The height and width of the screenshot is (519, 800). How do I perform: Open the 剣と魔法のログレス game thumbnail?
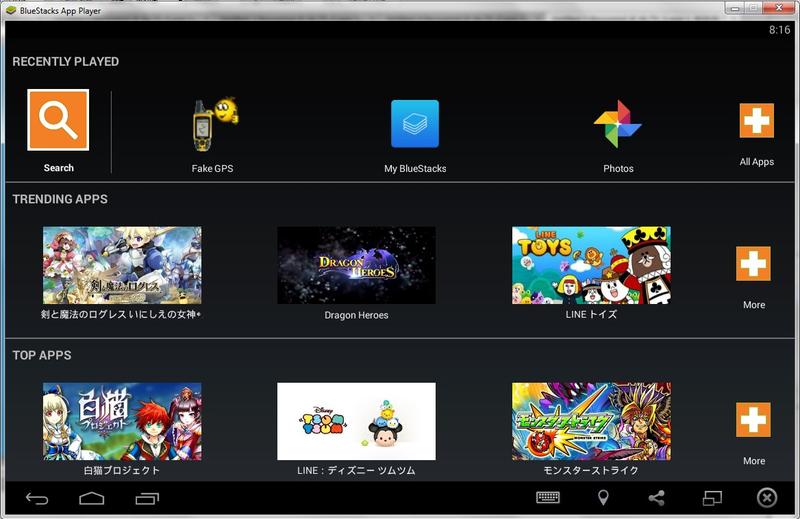click(x=122, y=265)
